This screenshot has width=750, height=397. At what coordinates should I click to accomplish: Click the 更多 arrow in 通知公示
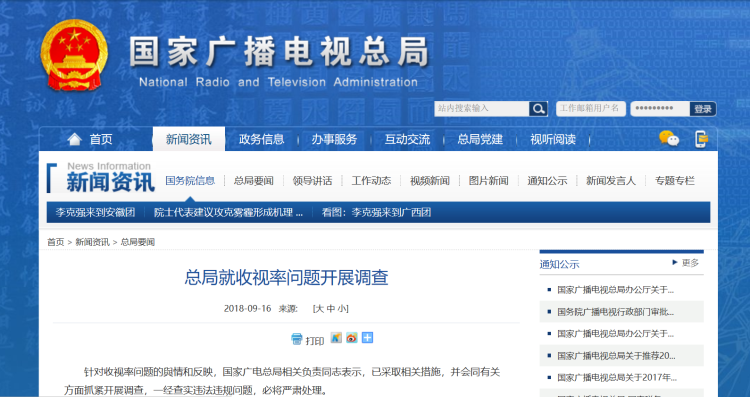tap(674, 262)
